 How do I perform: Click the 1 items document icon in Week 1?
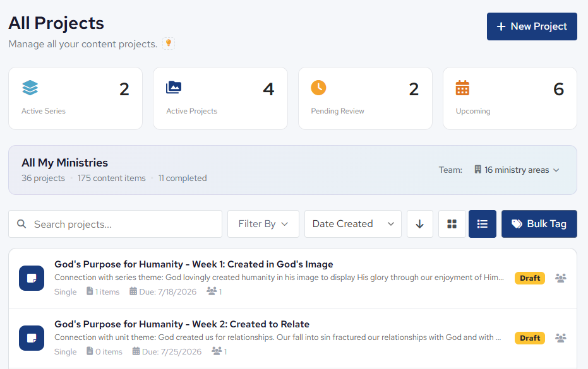tap(90, 291)
